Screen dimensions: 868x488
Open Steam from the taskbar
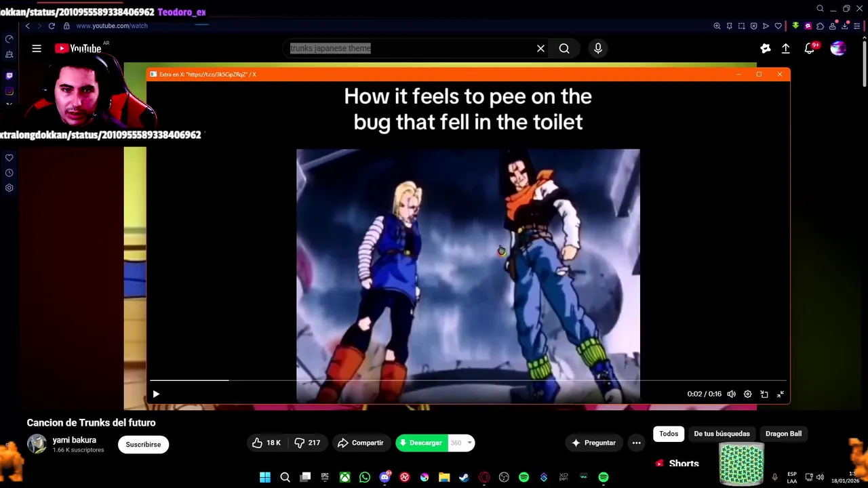[464, 477]
